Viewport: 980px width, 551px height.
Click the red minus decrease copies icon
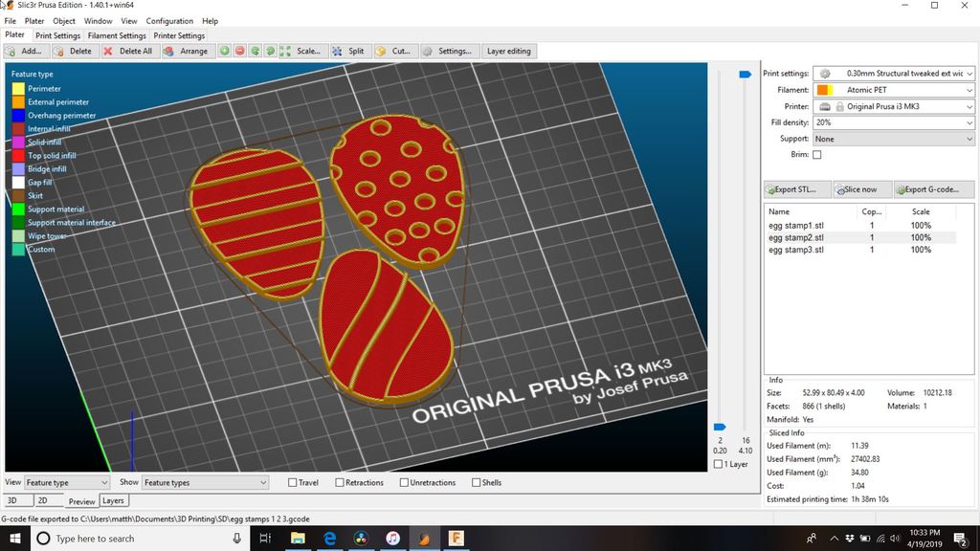coord(239,52)
